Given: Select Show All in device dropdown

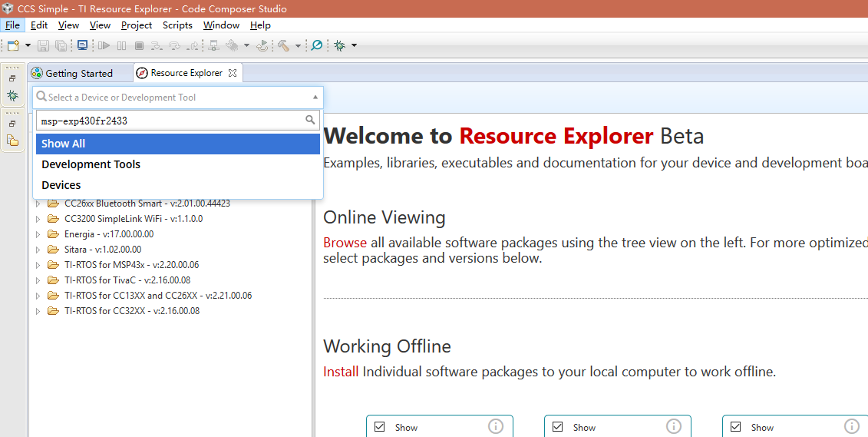Looking at the screenshot, I should [178, 144].
